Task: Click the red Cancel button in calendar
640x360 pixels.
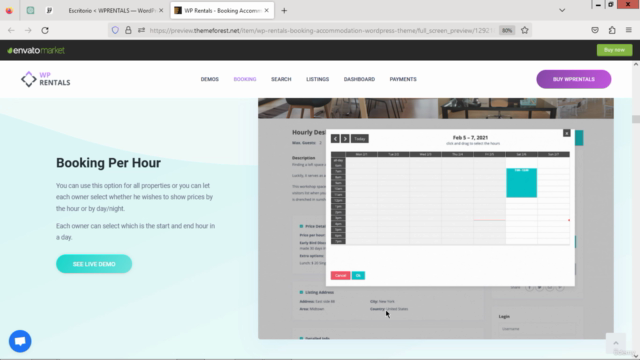Action: click(x=340, y=276)
